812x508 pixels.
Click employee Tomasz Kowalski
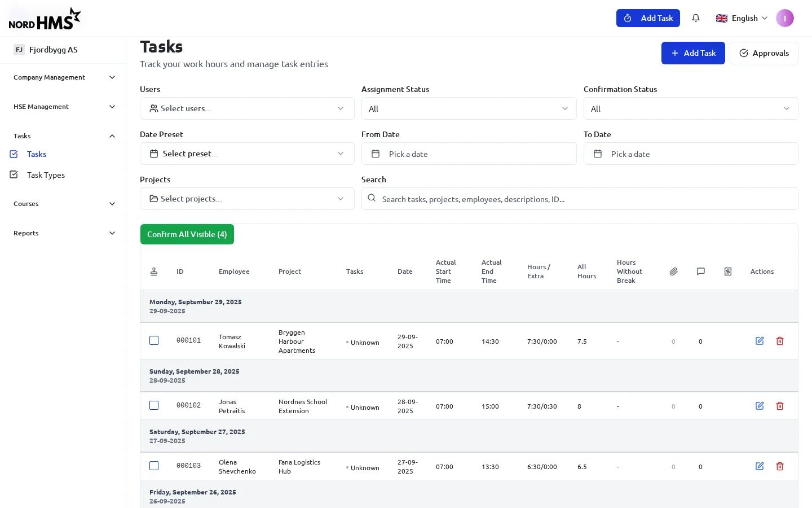point(232,341)
